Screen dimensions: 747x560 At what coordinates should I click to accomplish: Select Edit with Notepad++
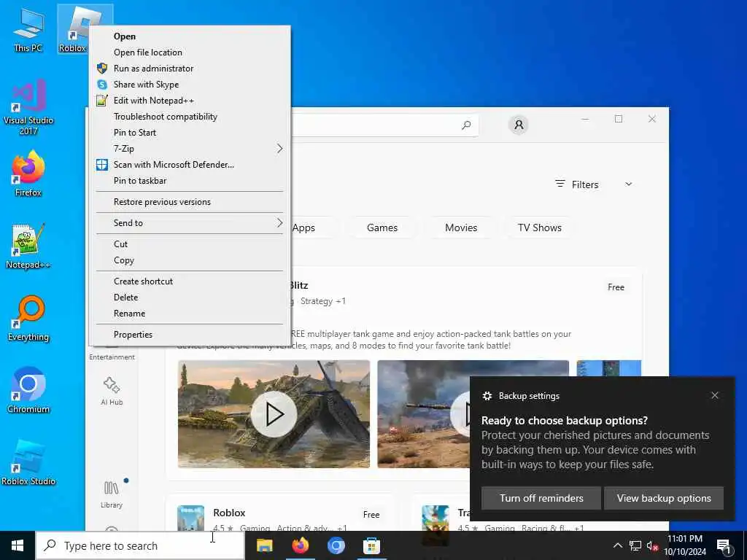190,101
